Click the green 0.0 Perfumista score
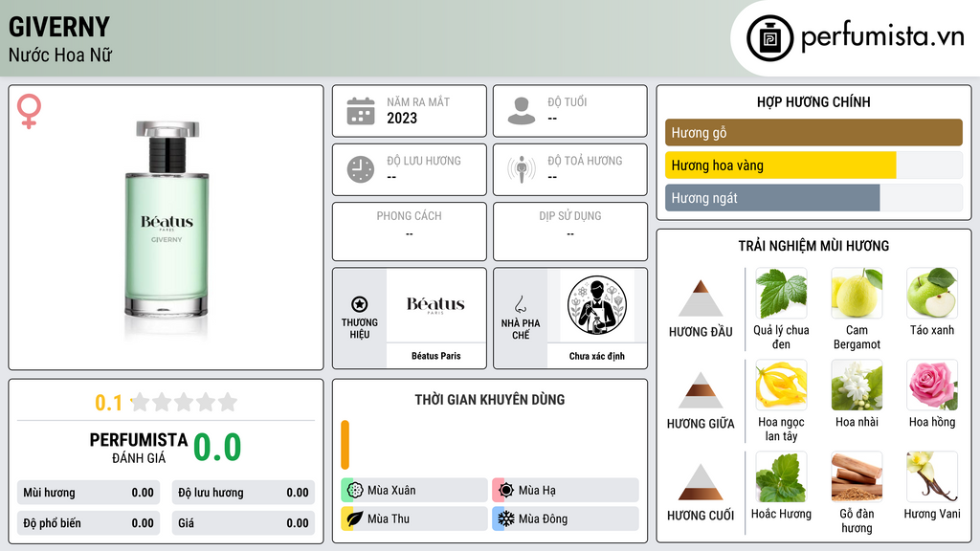Screen dimensions: 980x551 [217, 448]
